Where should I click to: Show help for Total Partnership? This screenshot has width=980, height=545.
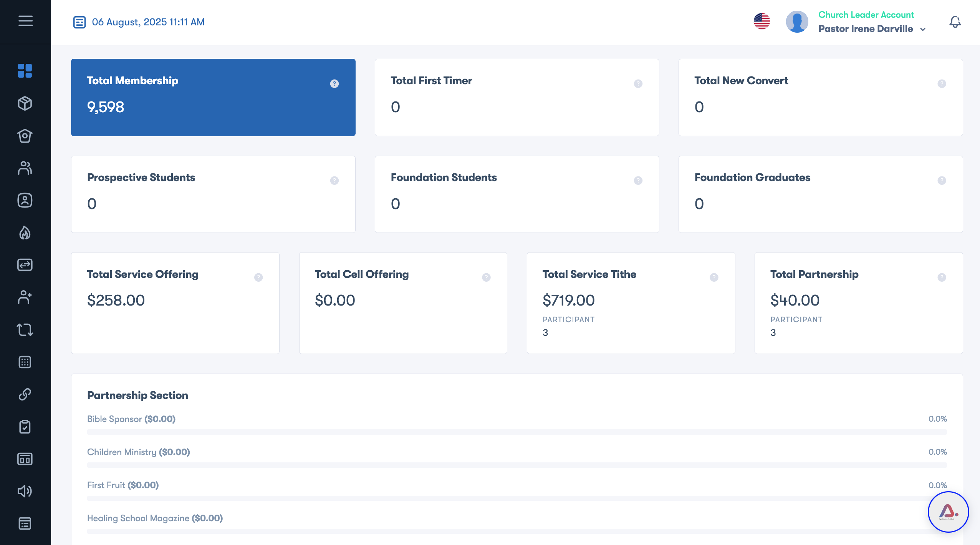[x=942, y=277]
